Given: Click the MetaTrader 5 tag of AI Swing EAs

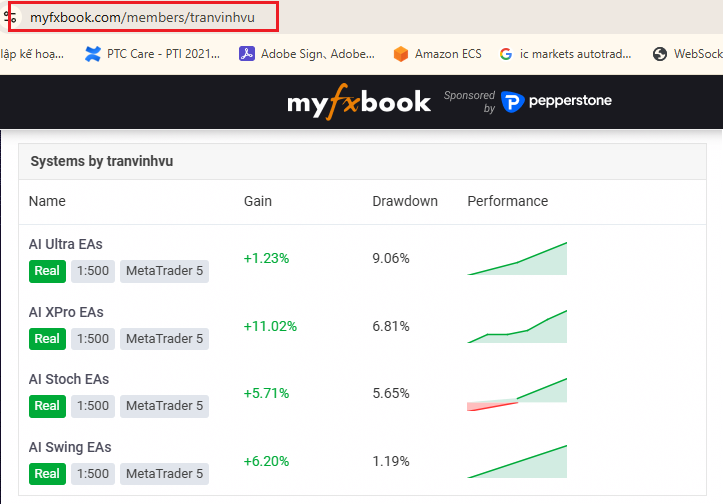Looking at the screenshot, I should (164, 474).
